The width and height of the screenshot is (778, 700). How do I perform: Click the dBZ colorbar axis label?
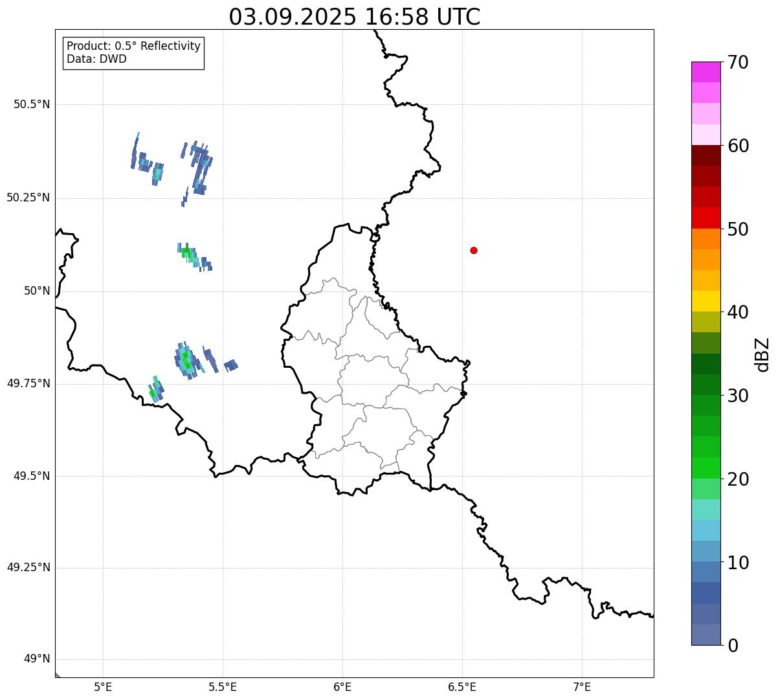pos(763,354)
